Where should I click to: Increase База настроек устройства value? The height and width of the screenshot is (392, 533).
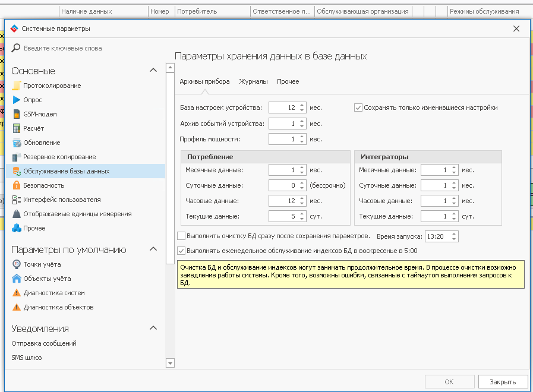click(302, 105)
